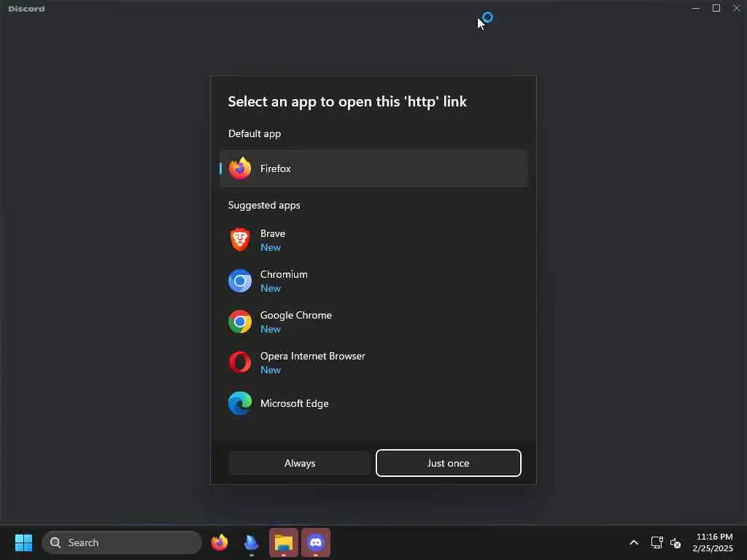The image size is (747, 560).
Task: Choose the Brave browser icon
Action: [x=239, y=239]
